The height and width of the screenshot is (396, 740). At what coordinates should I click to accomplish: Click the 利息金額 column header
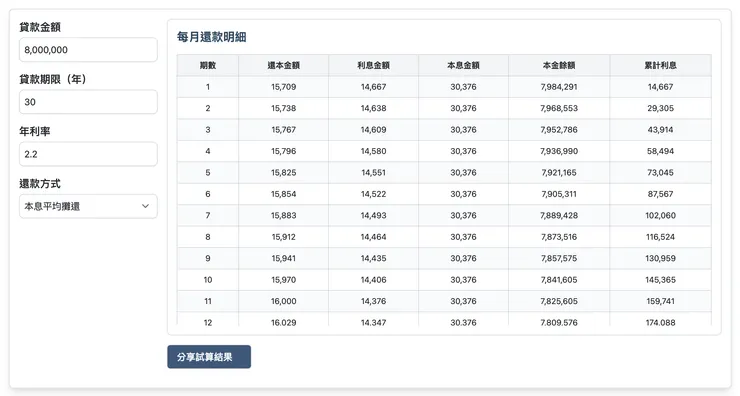373,66
